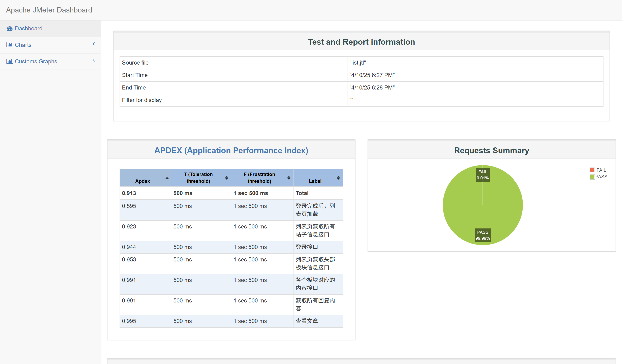Click the bar chart icon beside Customs Graphs
Image resolution: width=622 pixels, height=364 pixels.
[x=10, y=61]
